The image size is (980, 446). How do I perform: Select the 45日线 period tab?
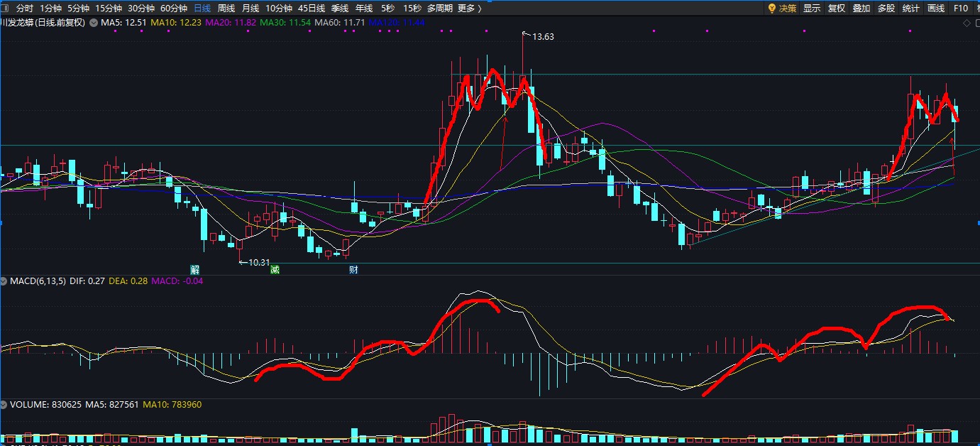(x=312, y=9)
